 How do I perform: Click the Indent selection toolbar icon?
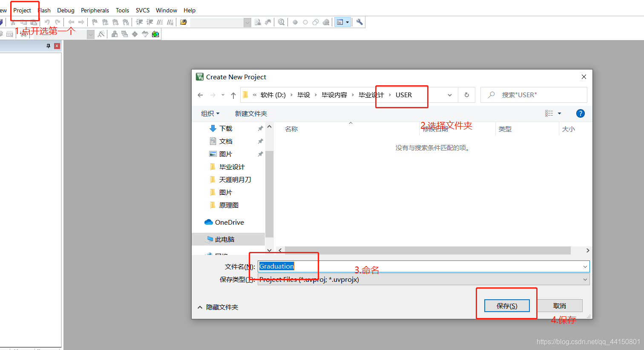[x=139, y=22]
